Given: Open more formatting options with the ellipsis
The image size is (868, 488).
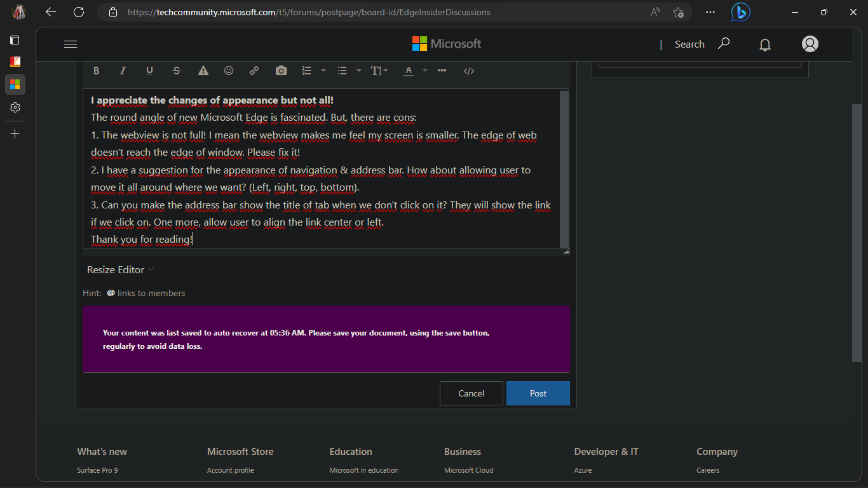Looking at the screenshot, I should click(442, 71).
